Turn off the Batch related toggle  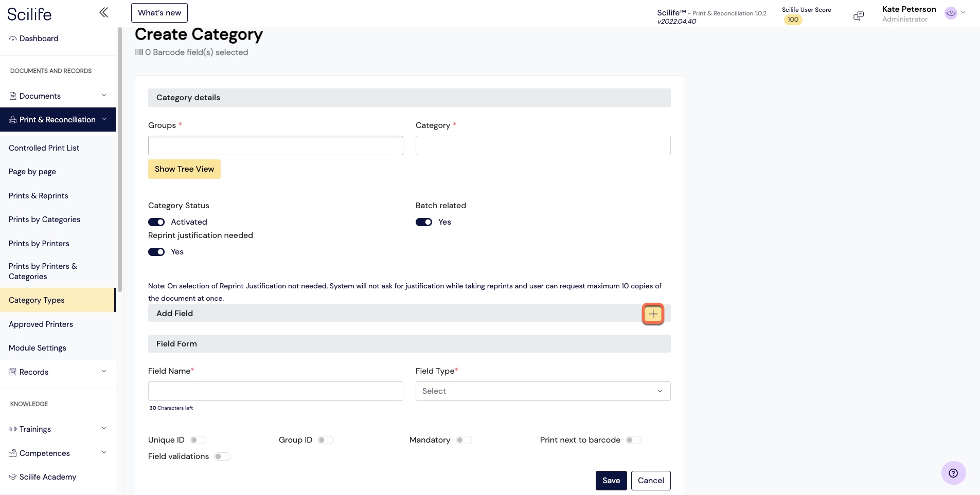point(424,222)
